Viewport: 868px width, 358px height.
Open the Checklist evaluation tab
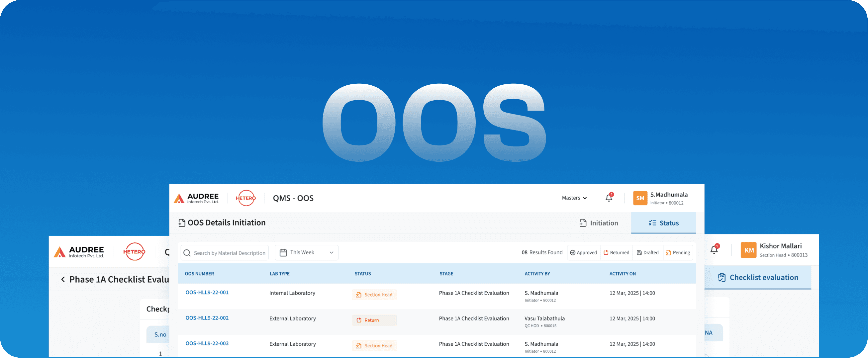[x=758, y=278]
